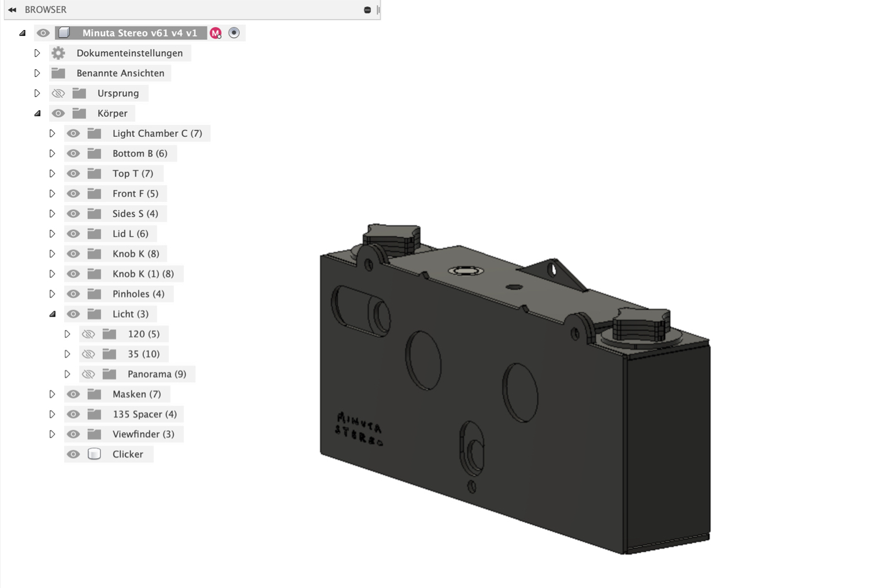Click the root component cube icon
Screen dimensions: 891x588
pos(64,33)
